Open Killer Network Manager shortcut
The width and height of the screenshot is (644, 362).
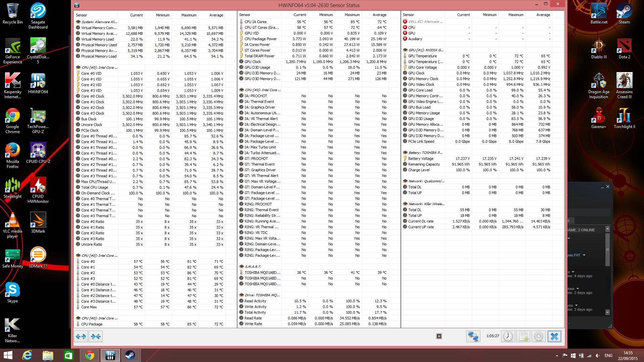[13, 330]
